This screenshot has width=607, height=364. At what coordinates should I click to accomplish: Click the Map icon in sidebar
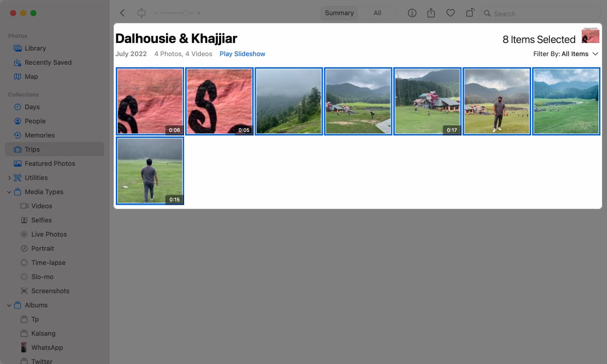[18, 77]
